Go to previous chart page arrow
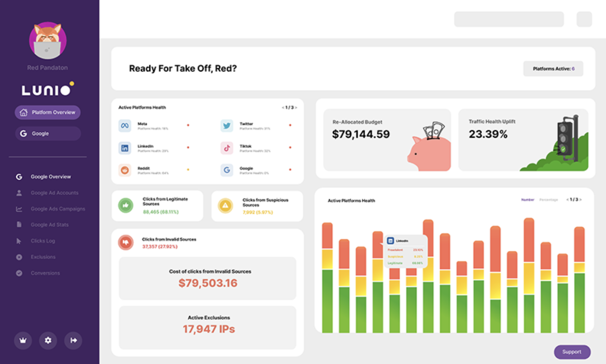This screenshot has height=364, width=606. [567, 200]
